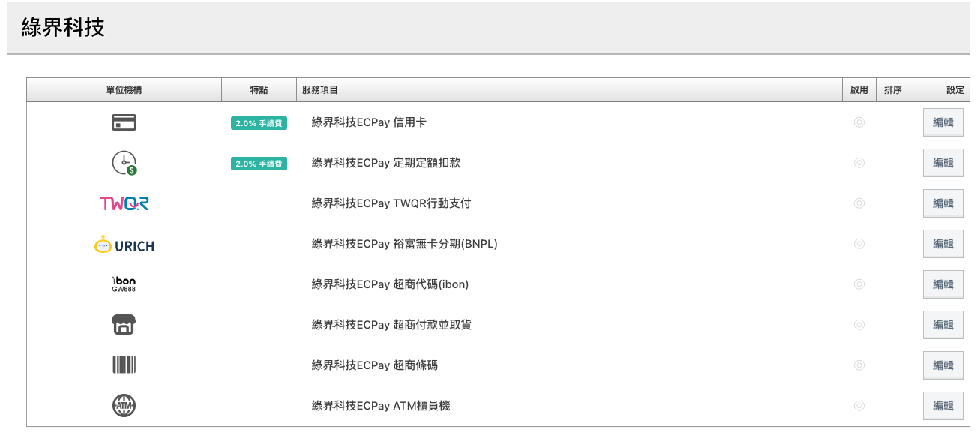
Task: Click the 啟用 column header
Action: [x=859, y=90]
